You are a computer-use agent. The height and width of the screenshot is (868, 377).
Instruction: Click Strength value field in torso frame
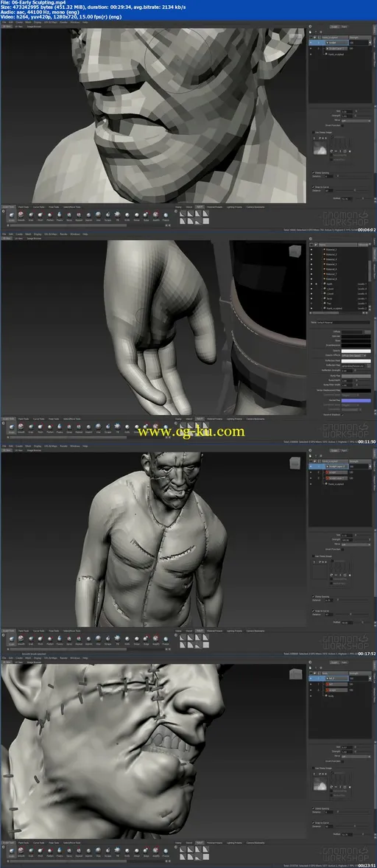point(347,541)
